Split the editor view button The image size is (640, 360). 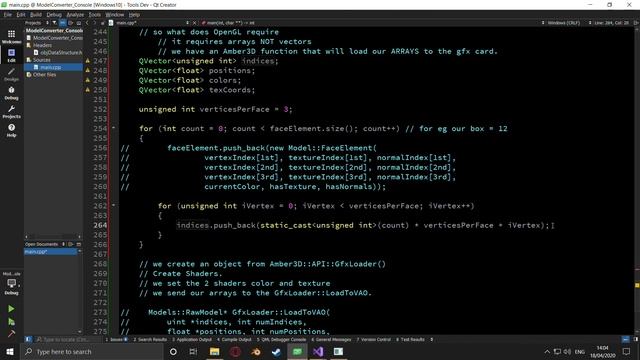(636, 23)
